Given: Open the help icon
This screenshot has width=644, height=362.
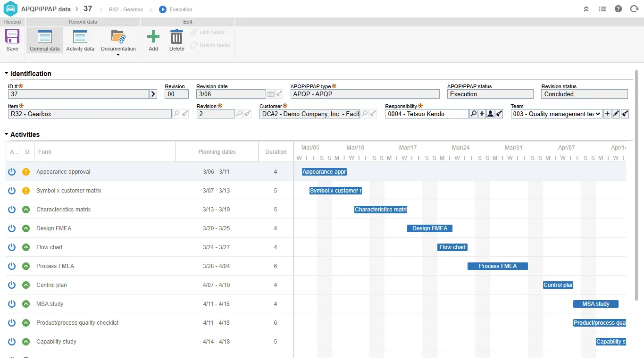Looking at the screenshot, I should pyautogui.click(x=618, y=9).
